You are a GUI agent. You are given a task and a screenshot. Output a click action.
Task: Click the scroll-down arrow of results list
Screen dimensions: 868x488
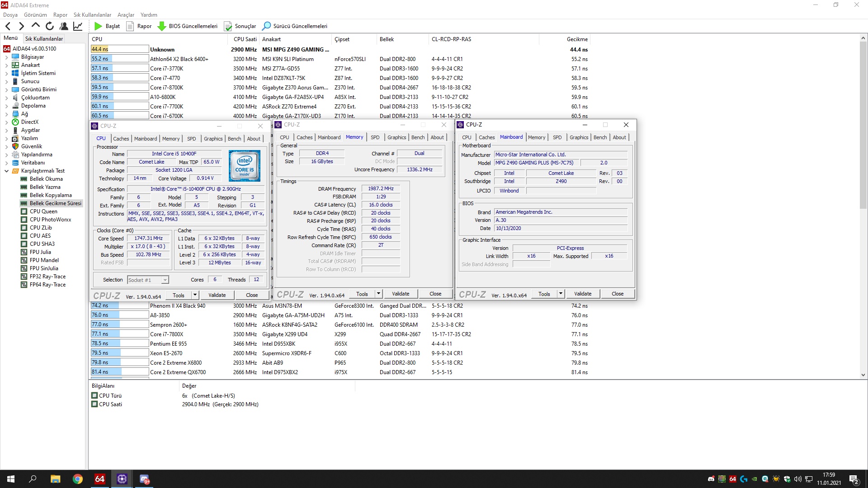863,375
